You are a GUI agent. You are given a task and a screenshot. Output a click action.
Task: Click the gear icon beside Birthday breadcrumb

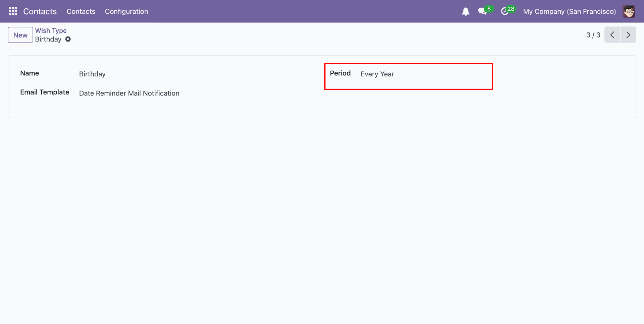pyautogui.click(x=68, y=39)
